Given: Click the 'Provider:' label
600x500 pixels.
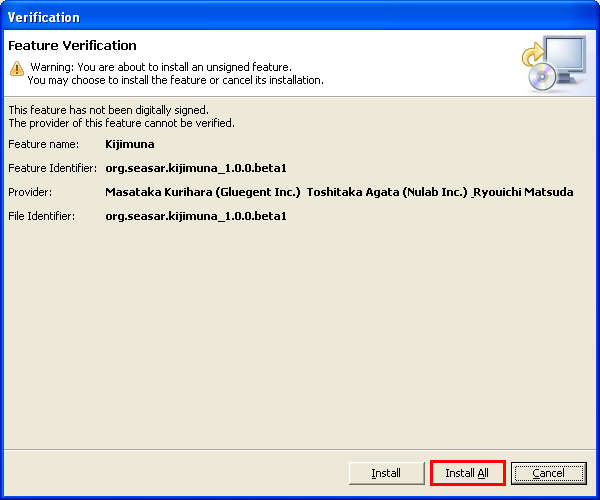Looking at the screenshot, I should (30, 192).
